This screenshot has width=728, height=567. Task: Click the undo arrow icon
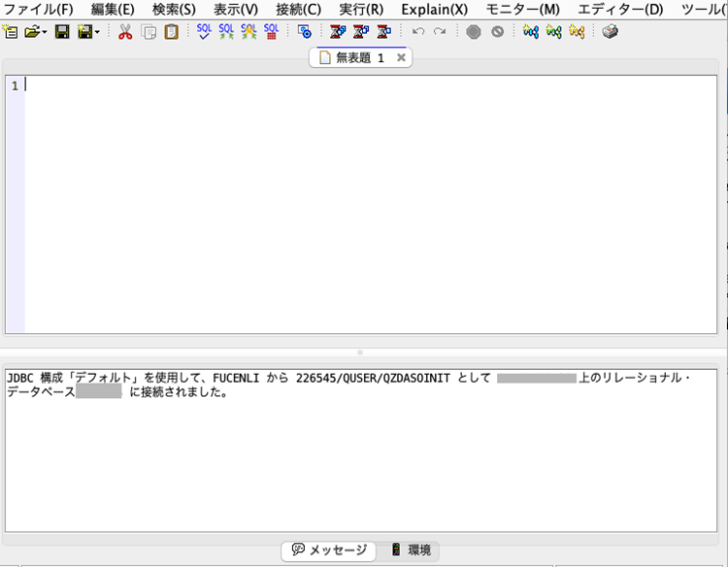click(418, 32)
